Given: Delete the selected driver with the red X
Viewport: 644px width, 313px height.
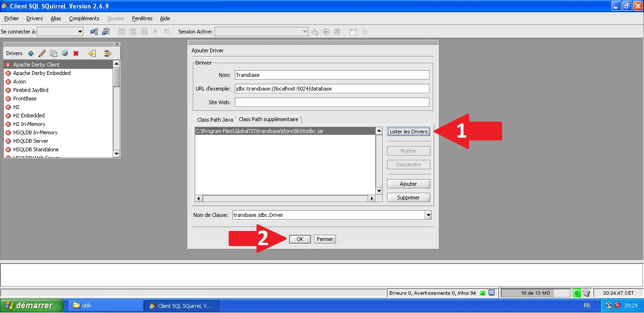Looking at the screenshot, I should [x=76, y=53].
